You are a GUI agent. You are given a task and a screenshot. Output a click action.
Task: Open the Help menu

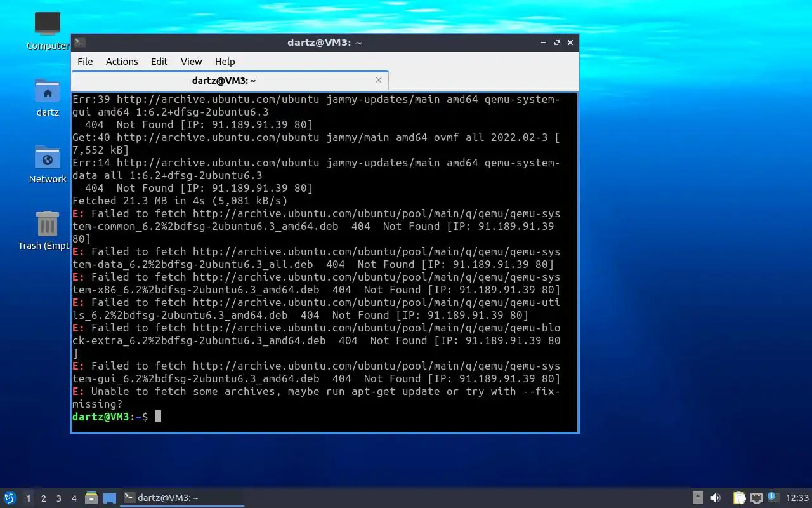tap(225, 61)
